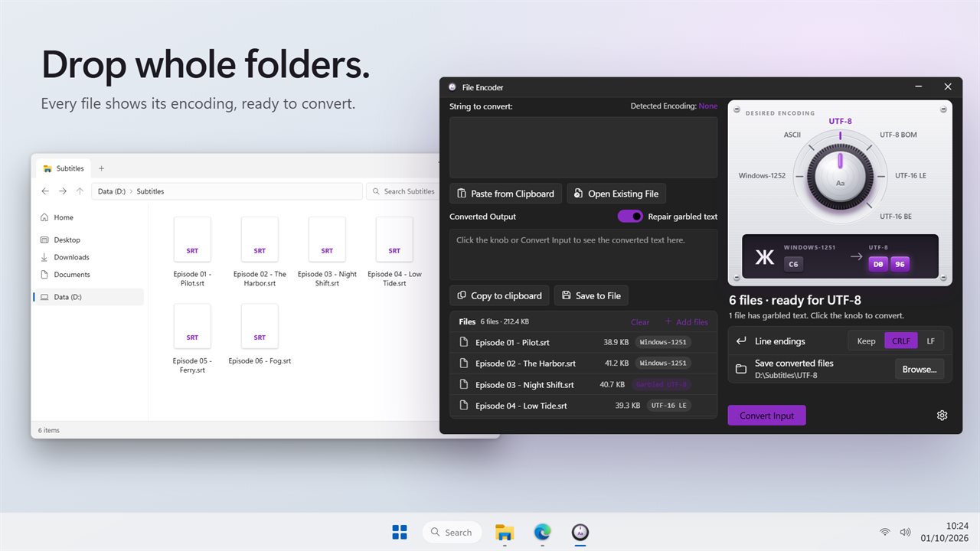Select ASCII on the encoding dial

coord(792,135)
